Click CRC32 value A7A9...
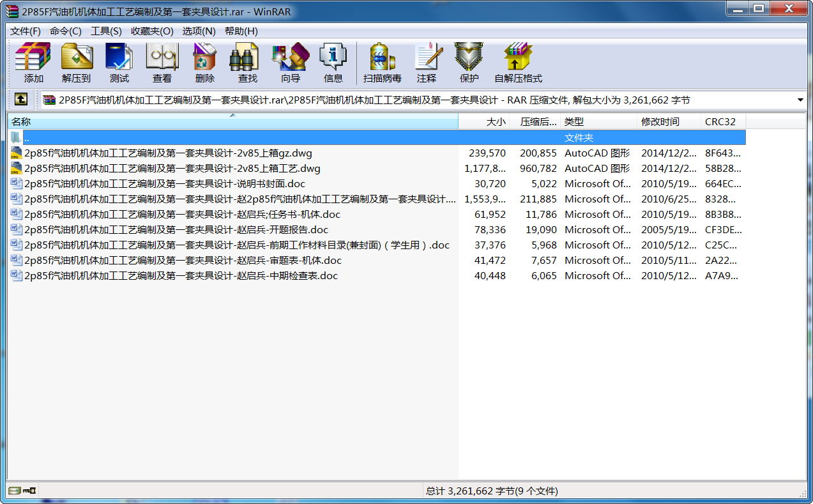 tap(722, 275)
